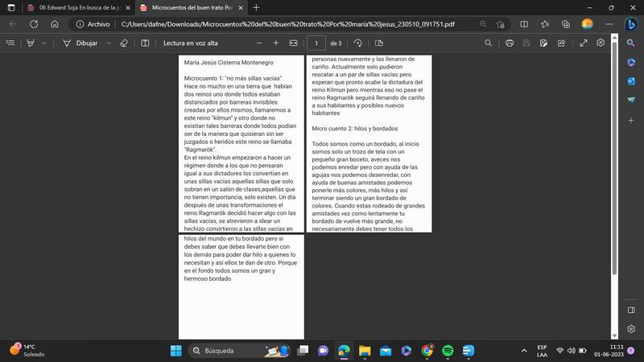Click the scrollbar down arrow
644x362 pixels.
(614, 335)
